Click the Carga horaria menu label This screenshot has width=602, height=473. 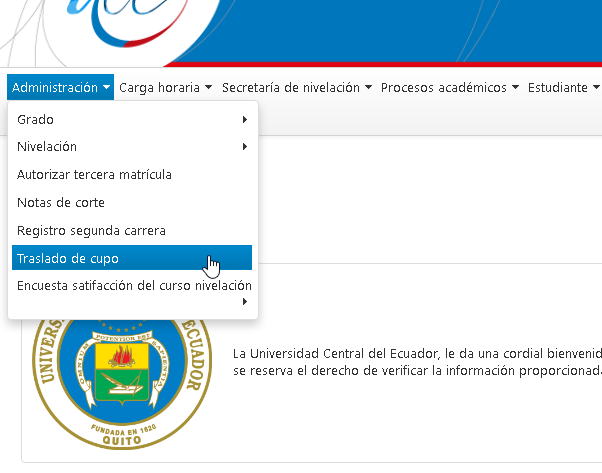coord(159,87)
